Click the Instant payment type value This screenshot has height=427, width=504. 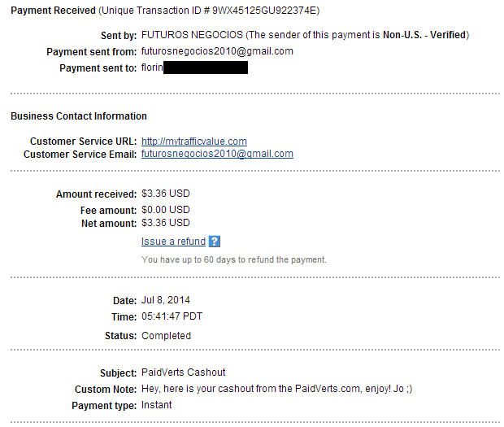(x=157, y=404)
